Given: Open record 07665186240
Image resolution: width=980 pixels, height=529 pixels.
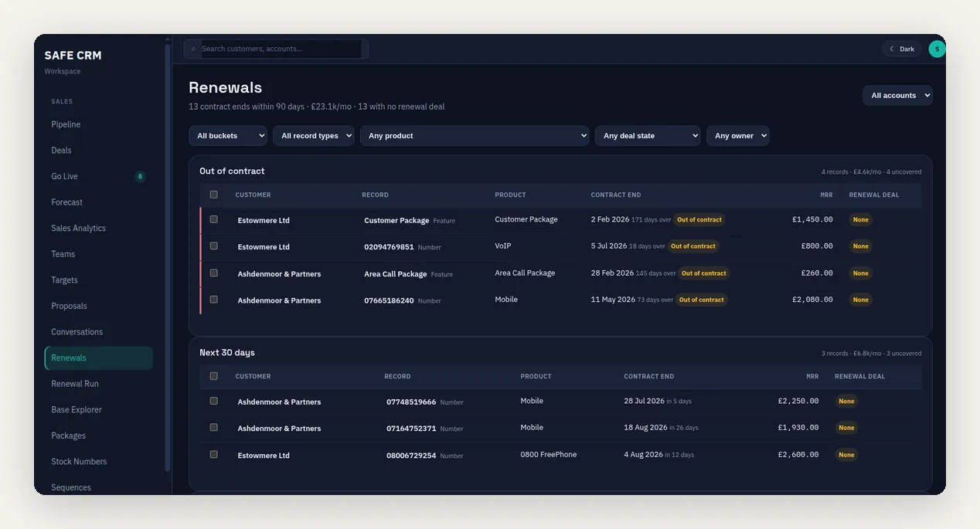Looking at the screenshot, I should click(x=389, y=300).
